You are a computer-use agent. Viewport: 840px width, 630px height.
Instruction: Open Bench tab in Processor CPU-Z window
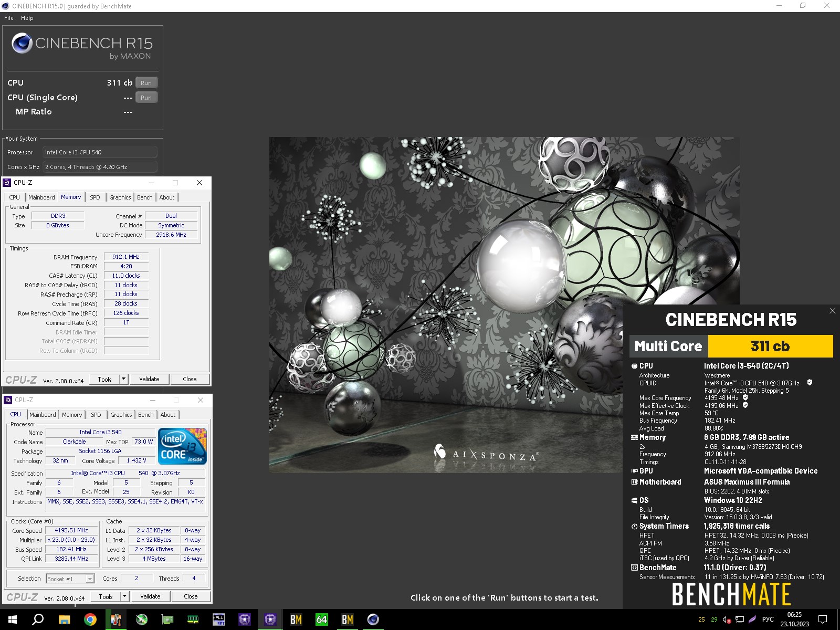[x=146, y=415]
